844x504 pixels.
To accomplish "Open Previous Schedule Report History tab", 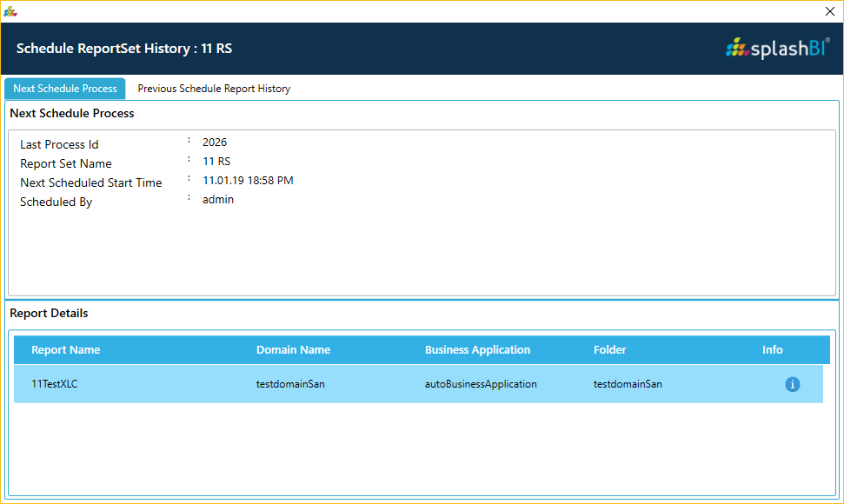I will click(214, 89).
